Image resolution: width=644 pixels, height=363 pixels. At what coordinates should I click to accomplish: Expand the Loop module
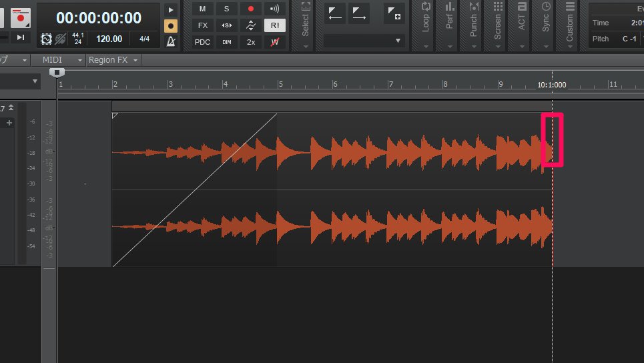[426, 25]
